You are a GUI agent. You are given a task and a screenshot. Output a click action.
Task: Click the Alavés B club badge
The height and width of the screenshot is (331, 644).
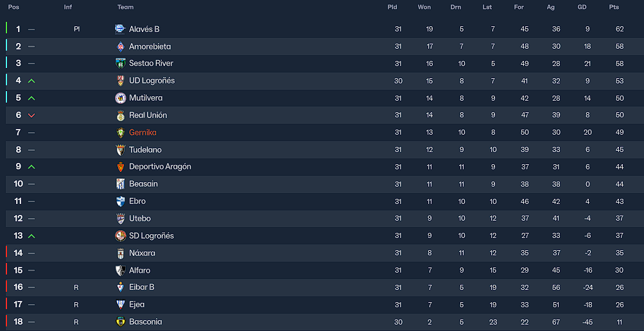[x=120, y=29]
